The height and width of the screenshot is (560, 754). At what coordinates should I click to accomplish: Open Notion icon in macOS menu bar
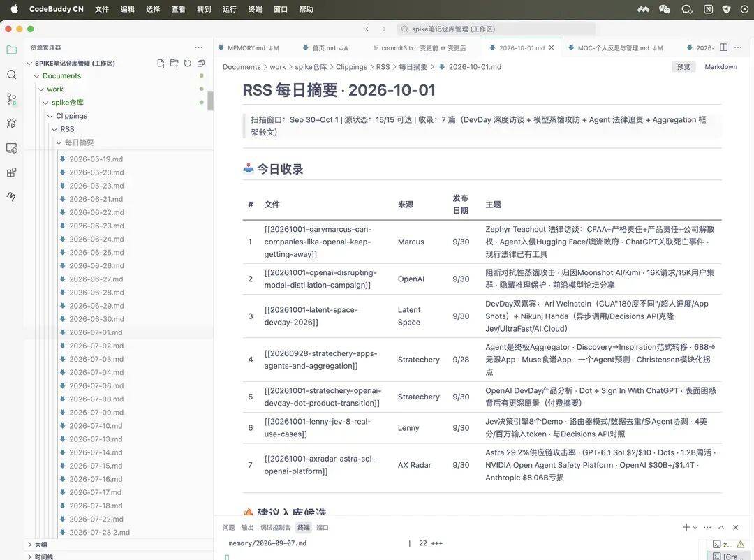(x=709, y=9)
